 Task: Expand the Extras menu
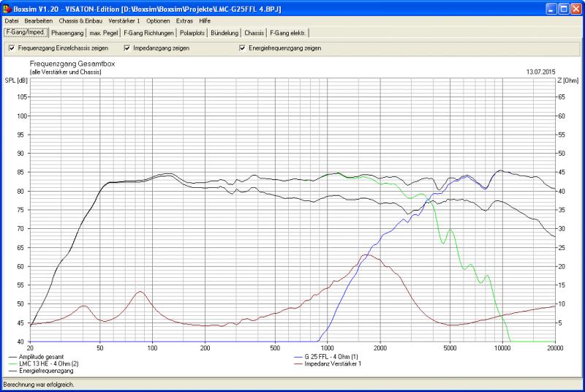(184, 21)
